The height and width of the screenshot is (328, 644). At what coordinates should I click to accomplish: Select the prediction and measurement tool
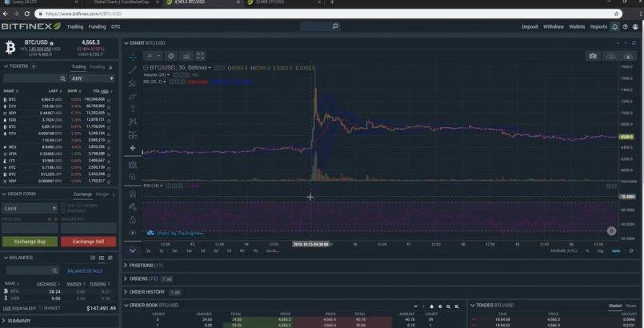click(133, 134)
